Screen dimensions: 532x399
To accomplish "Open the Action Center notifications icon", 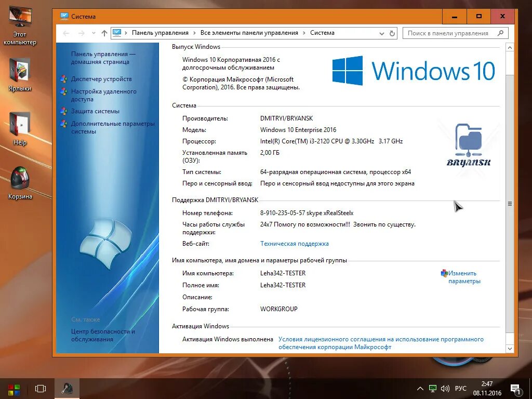I will tap(515, 389).
